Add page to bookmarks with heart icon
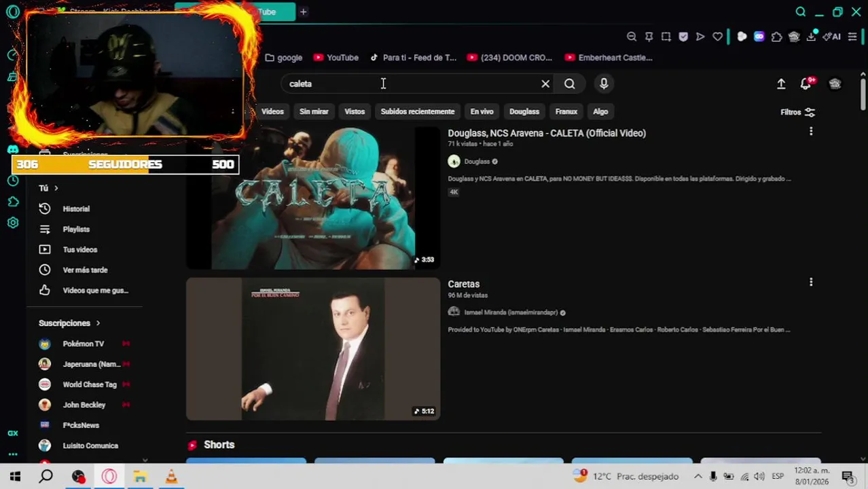Viewport: 868px width, 489px height. (x=718, y=37)
